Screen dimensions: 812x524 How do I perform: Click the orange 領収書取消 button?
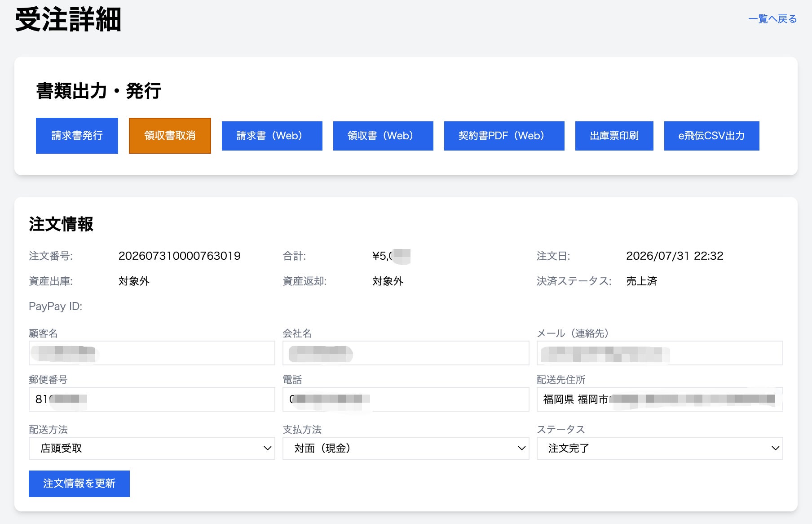(x=170, y=136)
